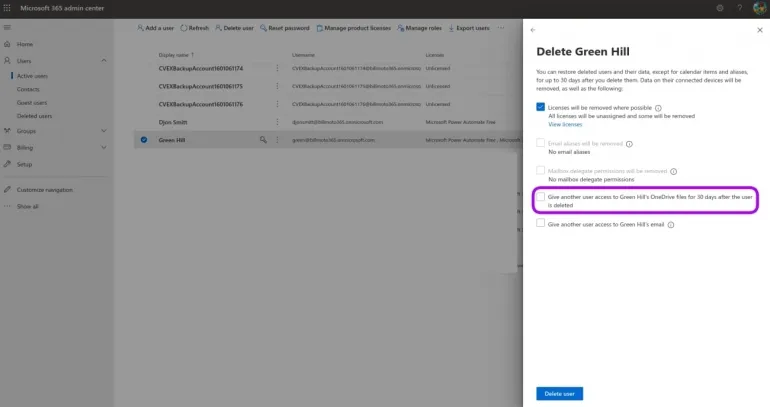Click Reset password in toolbar

(285, 28)
